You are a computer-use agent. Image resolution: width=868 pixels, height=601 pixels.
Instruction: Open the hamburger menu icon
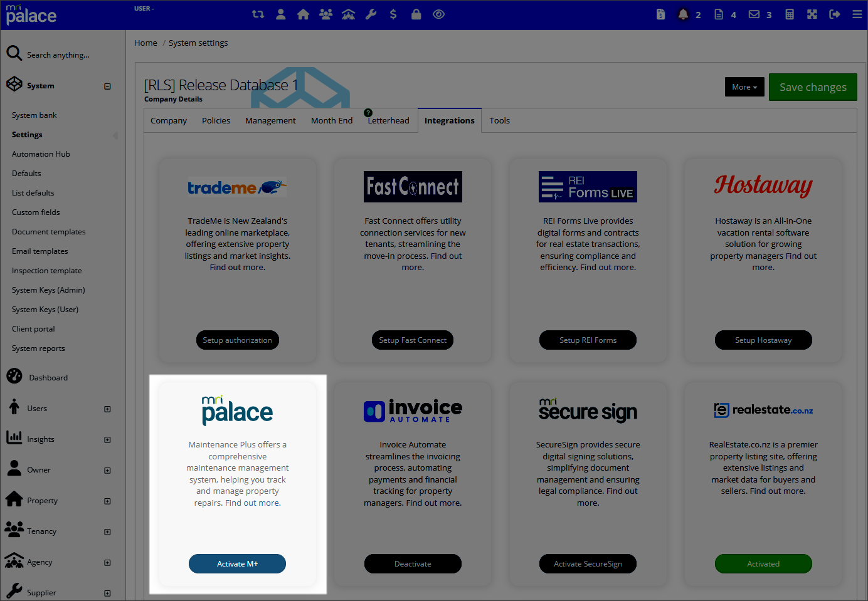point(857,14)
